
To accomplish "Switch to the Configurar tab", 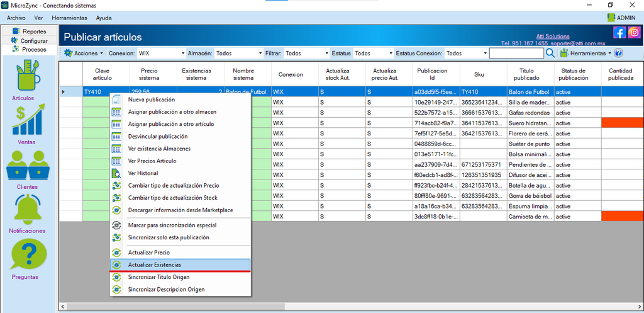I will [x=29, y=41].
